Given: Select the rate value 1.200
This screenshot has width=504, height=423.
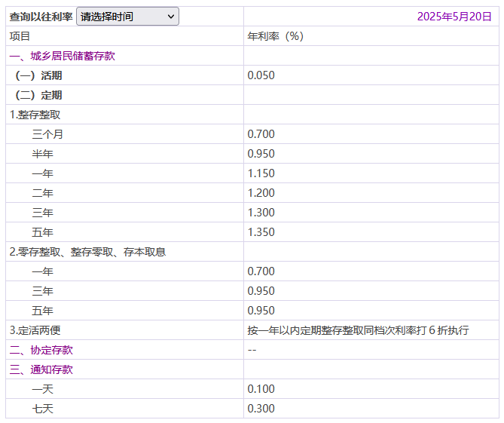Looking at the screenshot, I should click(x=261, y=193).
